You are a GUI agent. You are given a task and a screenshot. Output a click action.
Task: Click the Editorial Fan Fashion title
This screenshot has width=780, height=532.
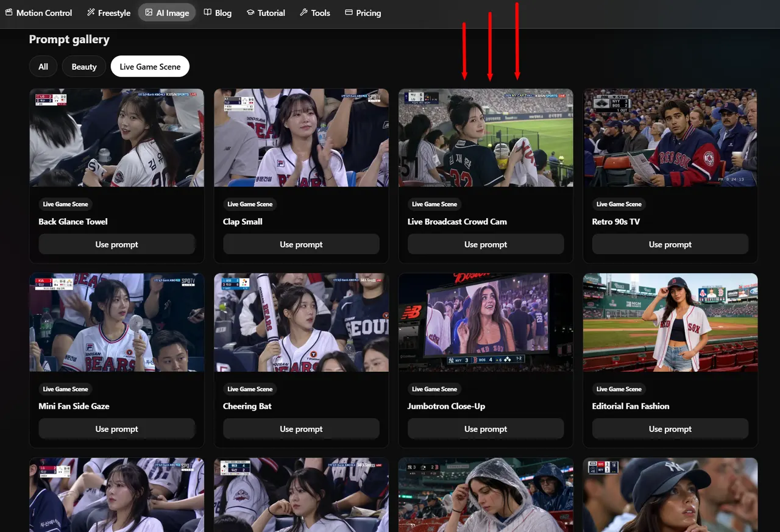point(631,406)
